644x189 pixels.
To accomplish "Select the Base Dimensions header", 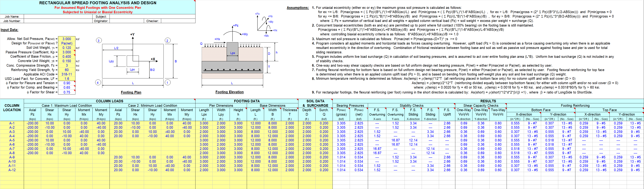I will 273,106.
